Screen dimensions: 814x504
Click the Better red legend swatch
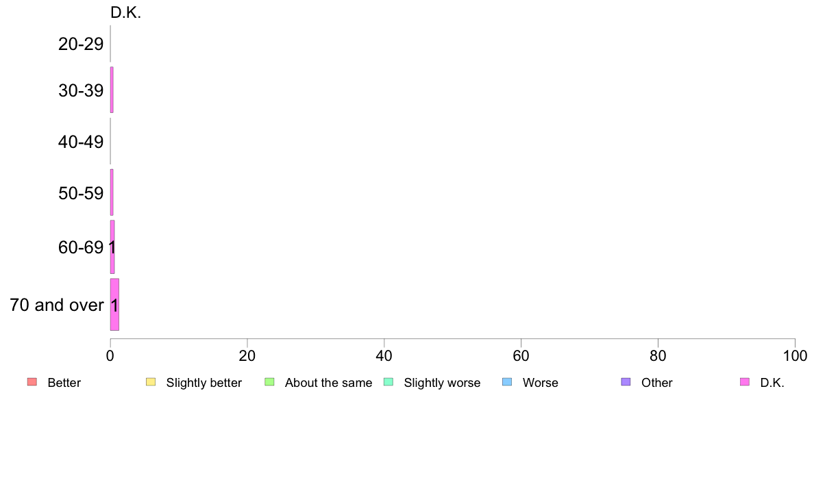tap(32, 382)
